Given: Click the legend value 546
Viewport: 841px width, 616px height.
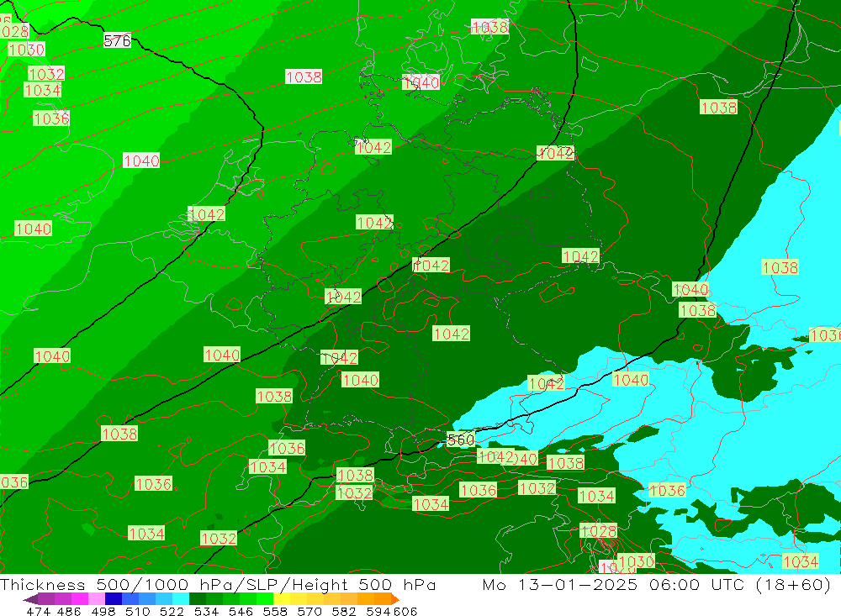Looking at the screenshot, I should coord(241,611).
